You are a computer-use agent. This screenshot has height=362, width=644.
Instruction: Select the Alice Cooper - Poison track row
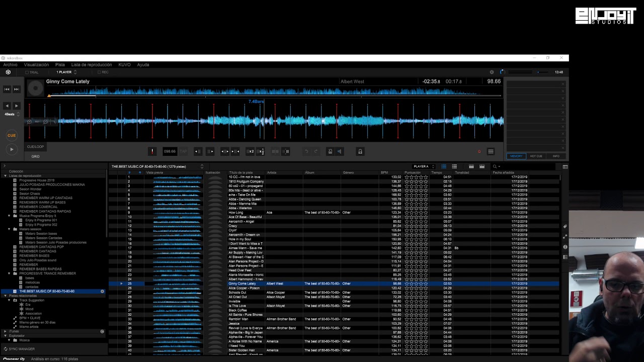tap(334, 288)
